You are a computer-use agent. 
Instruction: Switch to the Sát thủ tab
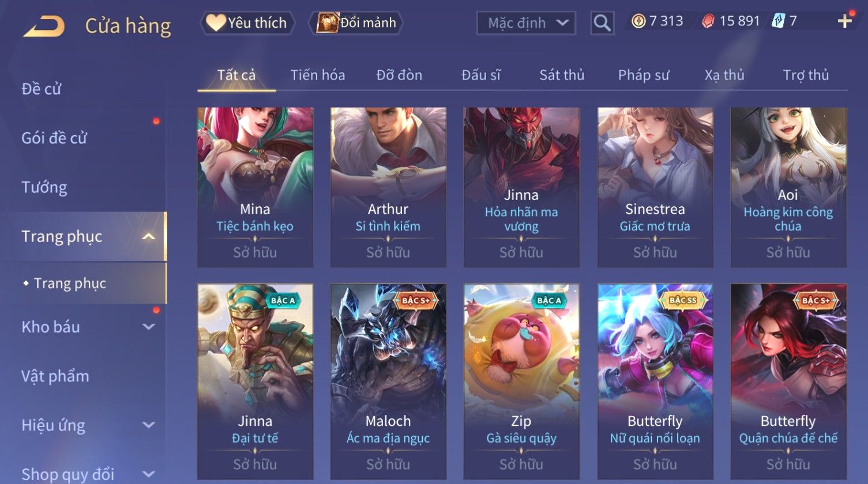[562, 75]
